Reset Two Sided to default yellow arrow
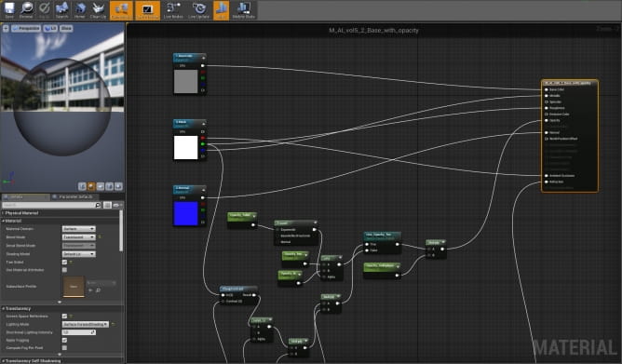Screen dimensions: 622x364 (71, 263)
